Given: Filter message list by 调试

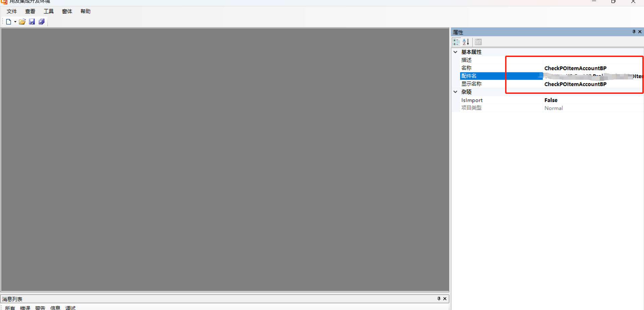Looking at the screenshot, I should point(70,308).
